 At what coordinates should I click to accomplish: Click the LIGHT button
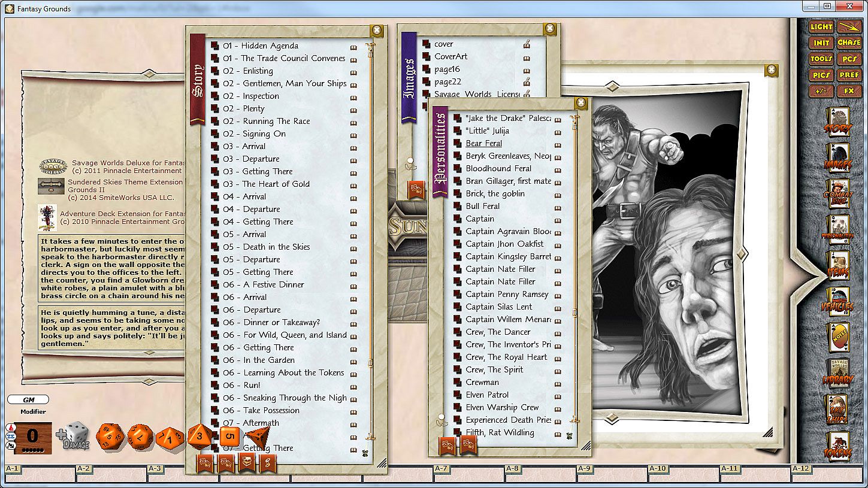coord(821,27)
